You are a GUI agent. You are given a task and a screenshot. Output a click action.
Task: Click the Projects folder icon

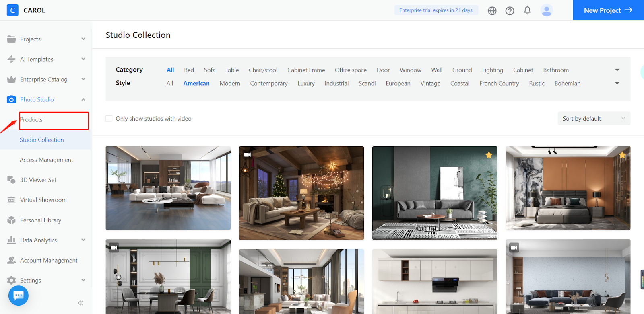(x=11, y=39)
